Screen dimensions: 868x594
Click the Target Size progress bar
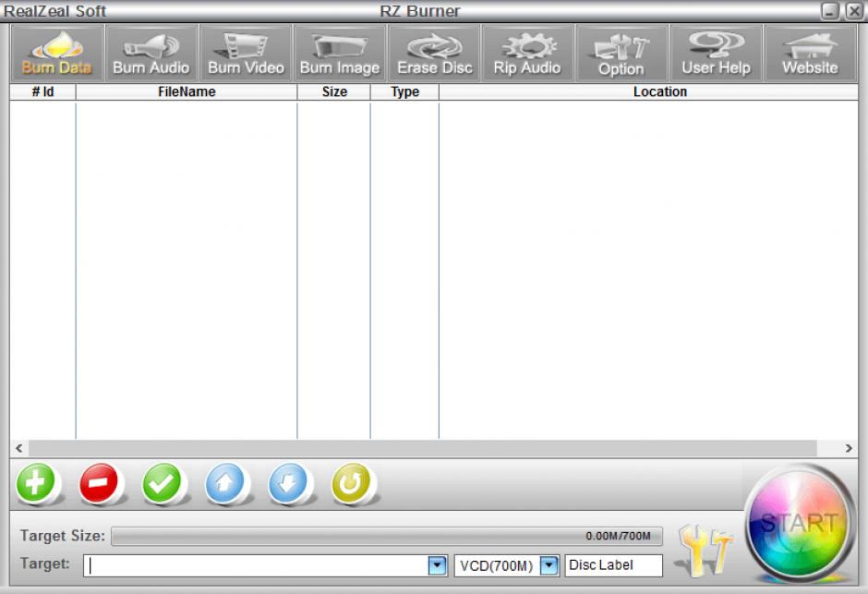point(387,536)
